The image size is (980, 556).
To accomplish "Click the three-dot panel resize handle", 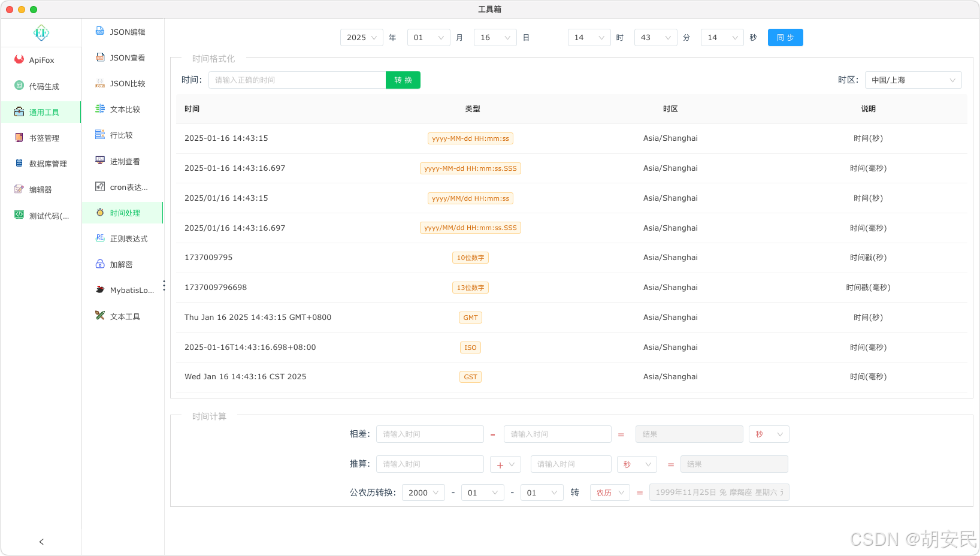I will (x=164, y=285).
